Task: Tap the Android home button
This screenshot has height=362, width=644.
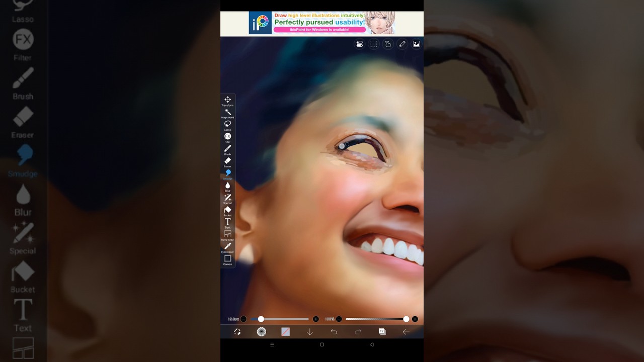Action: (x=322, y=345)
